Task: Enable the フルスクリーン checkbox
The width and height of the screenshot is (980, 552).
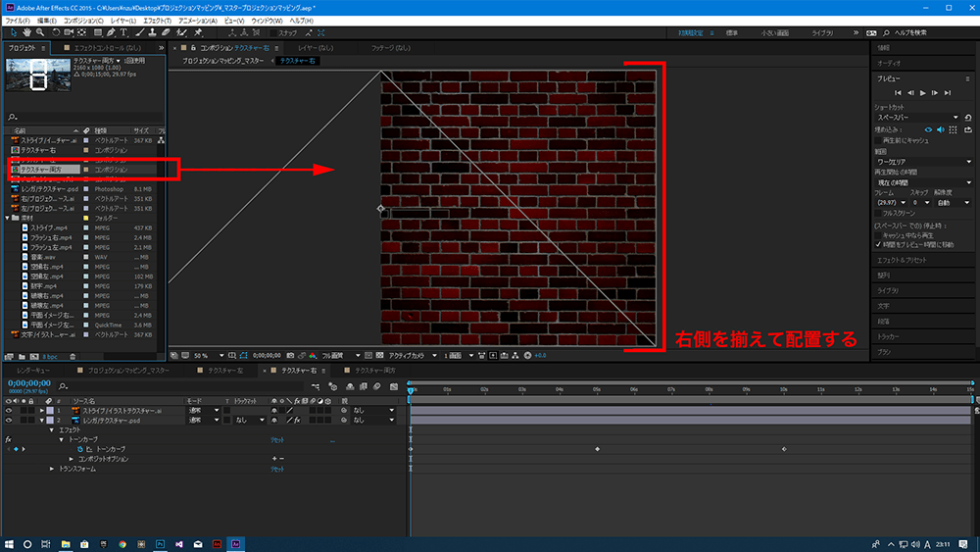Action: tap(877, 212)
